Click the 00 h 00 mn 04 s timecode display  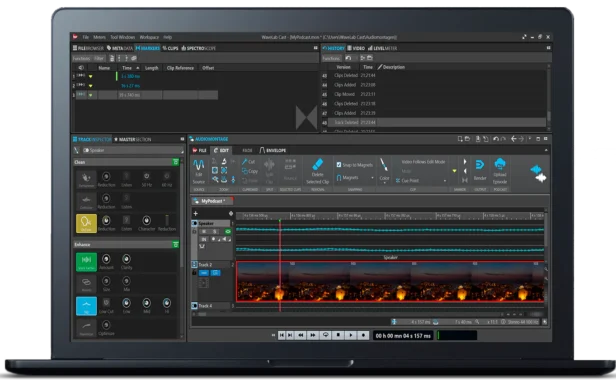tap(403, 336)
